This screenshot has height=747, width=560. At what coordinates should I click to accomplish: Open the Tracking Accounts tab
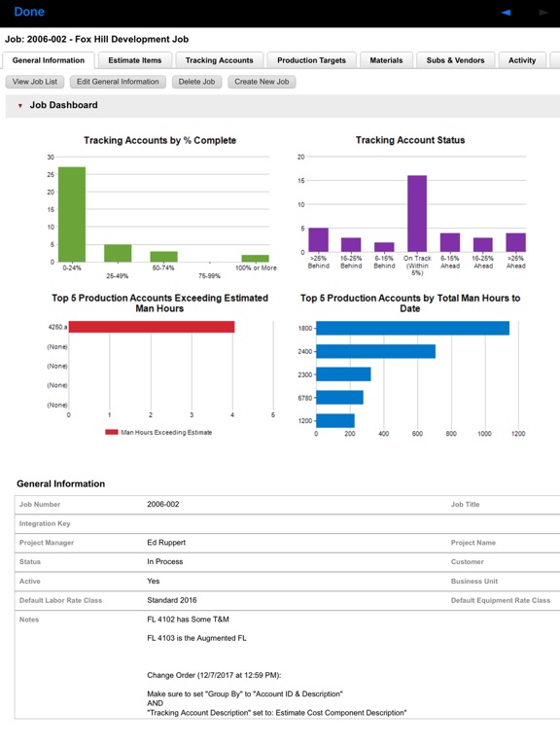[x=219, y=60]
